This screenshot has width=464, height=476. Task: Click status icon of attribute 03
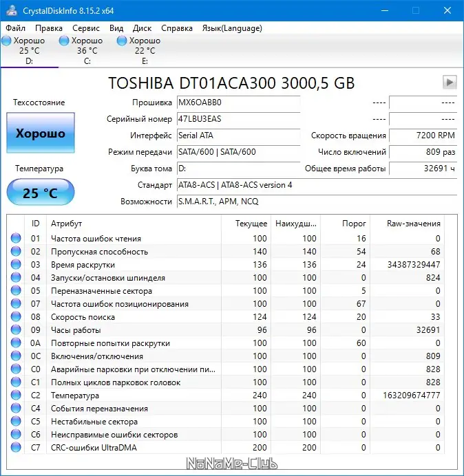coord(16,264)
